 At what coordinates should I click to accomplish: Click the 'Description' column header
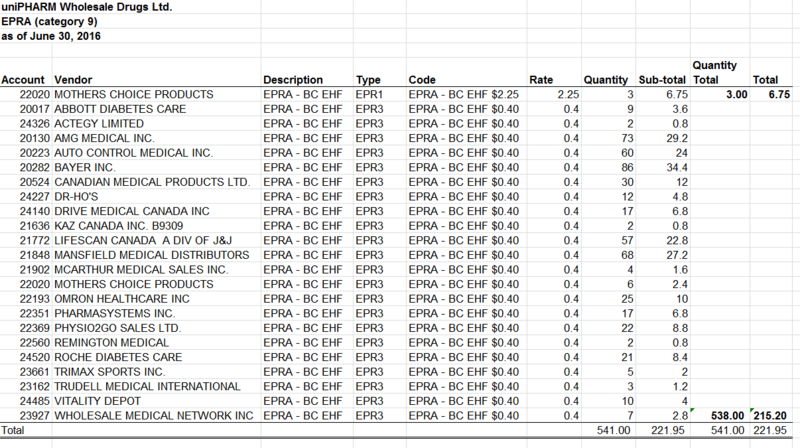click(x=293, y=80)
